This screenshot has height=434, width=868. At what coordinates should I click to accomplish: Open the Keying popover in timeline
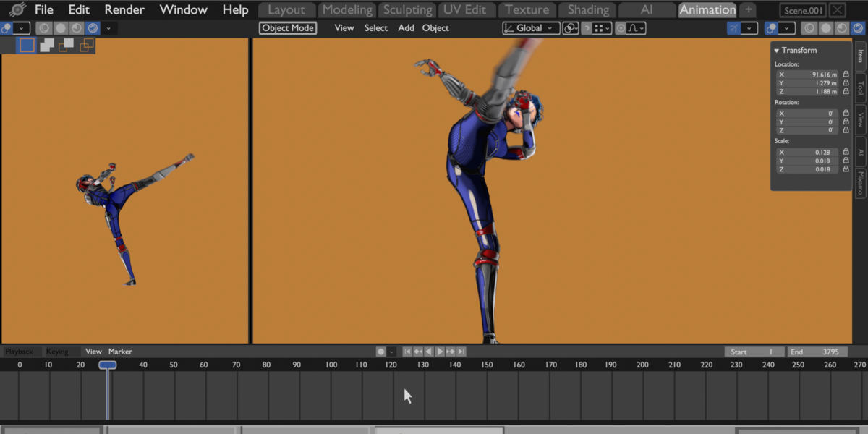pyautogui.click(x=58, y=352)
